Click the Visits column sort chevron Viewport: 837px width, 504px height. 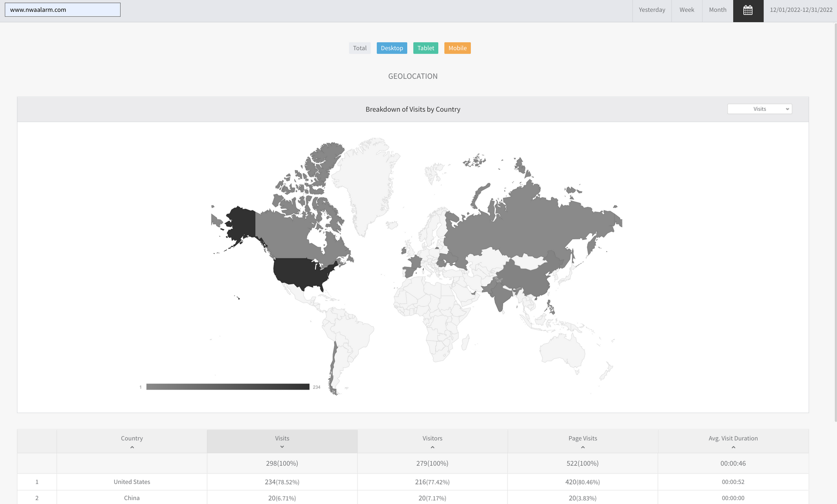(282, 447)
